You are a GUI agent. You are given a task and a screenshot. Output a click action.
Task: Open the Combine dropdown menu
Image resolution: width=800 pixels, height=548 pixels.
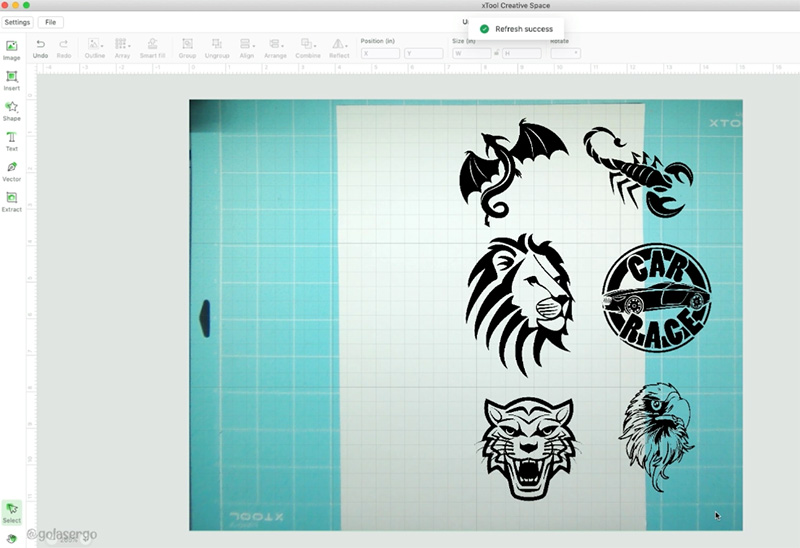[x=308, y=45]
